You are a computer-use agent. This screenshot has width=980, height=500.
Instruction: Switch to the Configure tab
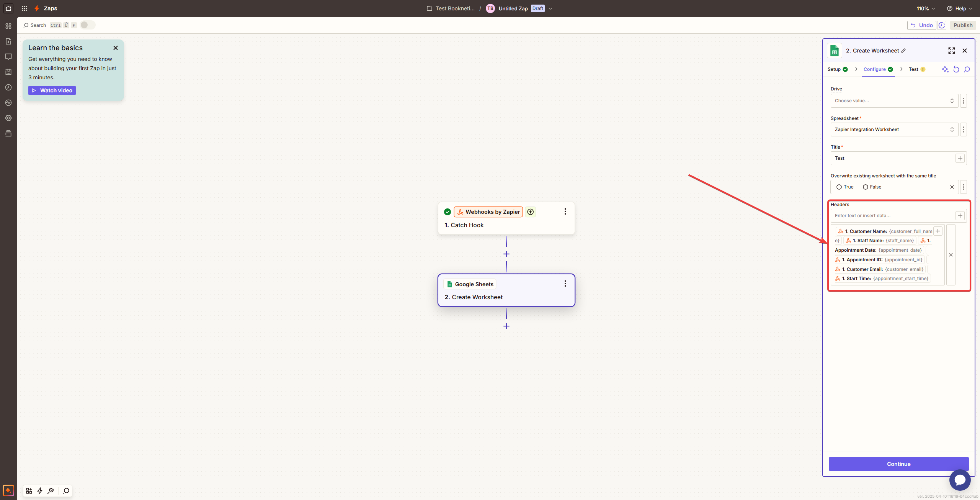coord(878,69)
